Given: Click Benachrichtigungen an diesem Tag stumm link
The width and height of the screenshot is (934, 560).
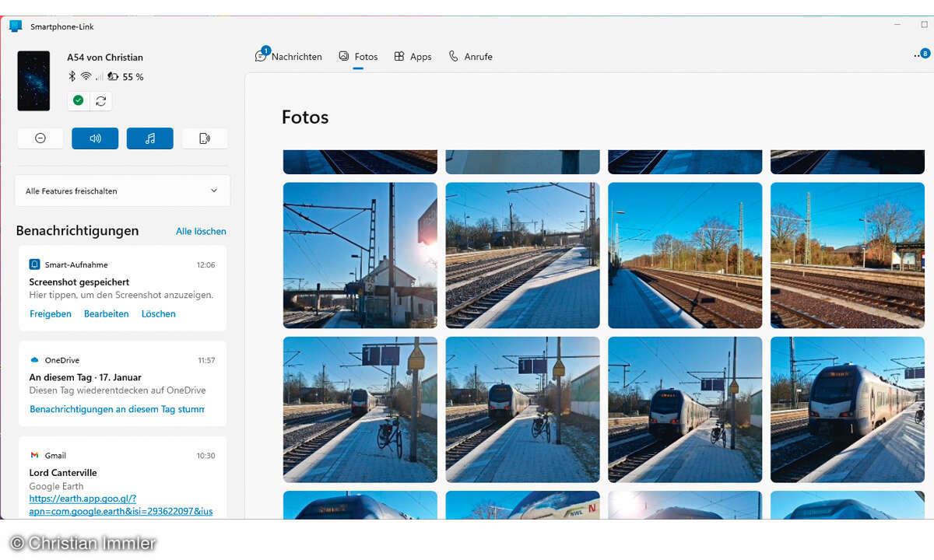Looking at the screenshot, I should click(117, 409).
